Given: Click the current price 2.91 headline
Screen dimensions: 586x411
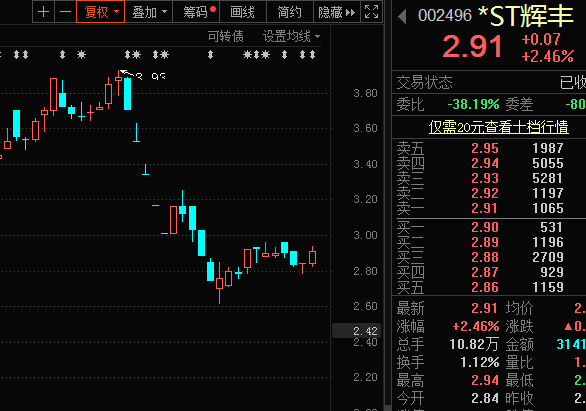Looking at the screenshot, I should point(472,47).
